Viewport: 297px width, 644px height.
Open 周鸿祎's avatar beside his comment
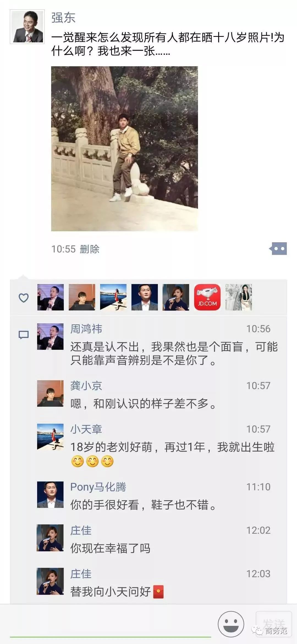click(50, 337)
